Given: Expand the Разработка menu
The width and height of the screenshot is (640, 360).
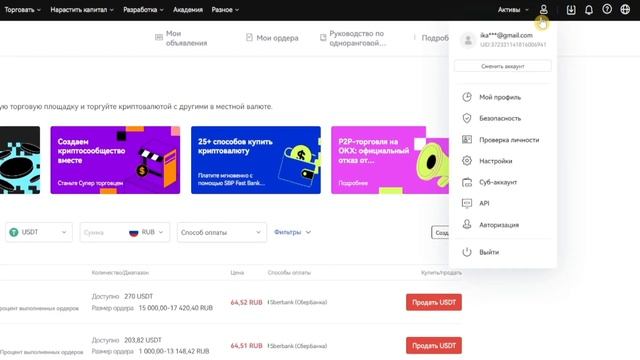Looking at the screenshot, I should pyautogui.click(x=143, y=9).
